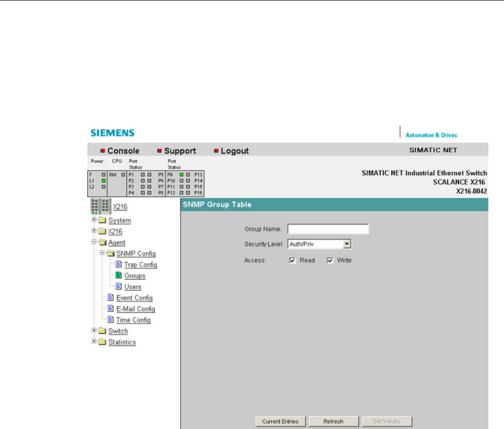The image size is (504, 429).
Task: Uncheck the Read access checkbox
Action: coord(292,260)
